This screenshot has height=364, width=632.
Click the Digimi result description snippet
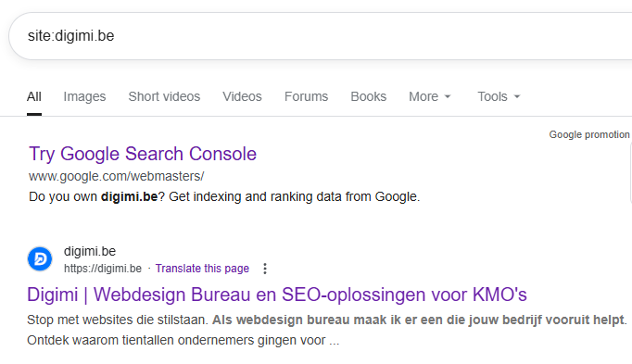pyautogui.click(x=327, y=330)
